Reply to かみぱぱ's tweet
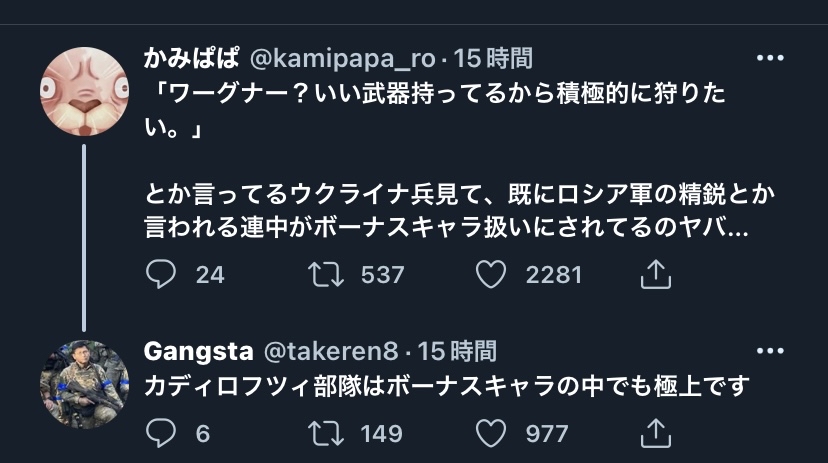 [161, 274]
